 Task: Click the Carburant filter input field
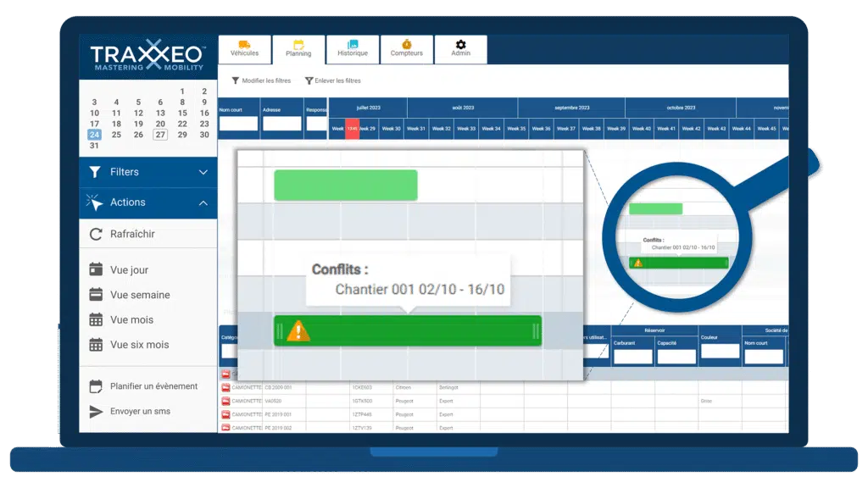click(632, 357)
